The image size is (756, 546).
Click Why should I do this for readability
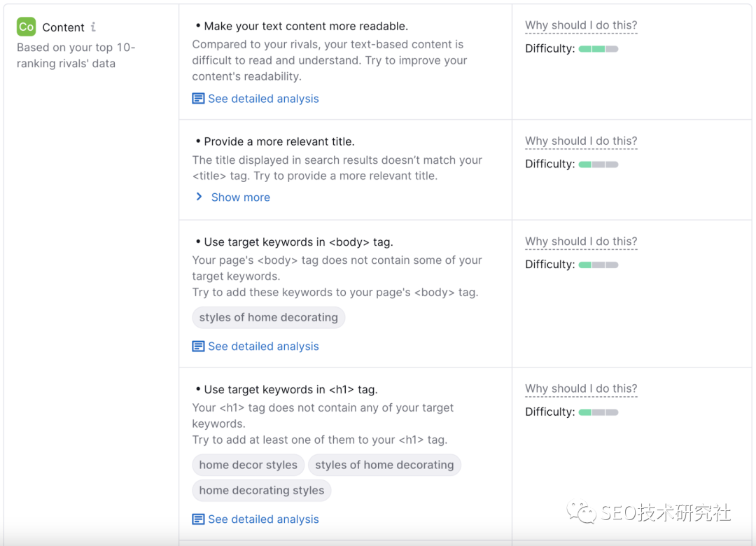(581, 25)
